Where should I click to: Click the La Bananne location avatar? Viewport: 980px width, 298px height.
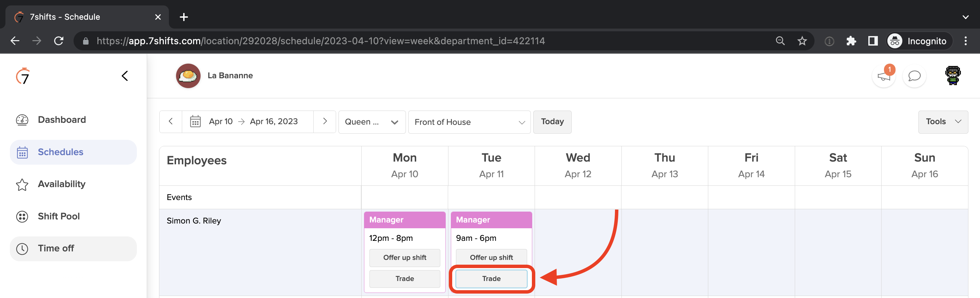(x=188, y=76)
